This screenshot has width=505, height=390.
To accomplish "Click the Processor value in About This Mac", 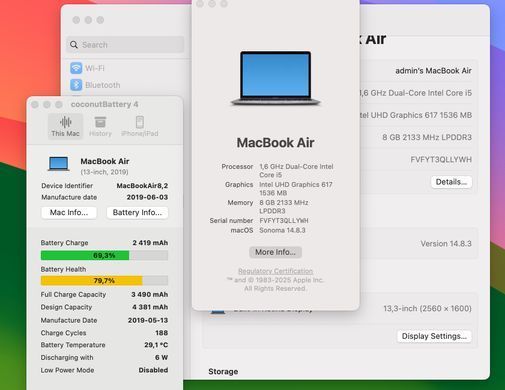I will [x=296, y=171].
